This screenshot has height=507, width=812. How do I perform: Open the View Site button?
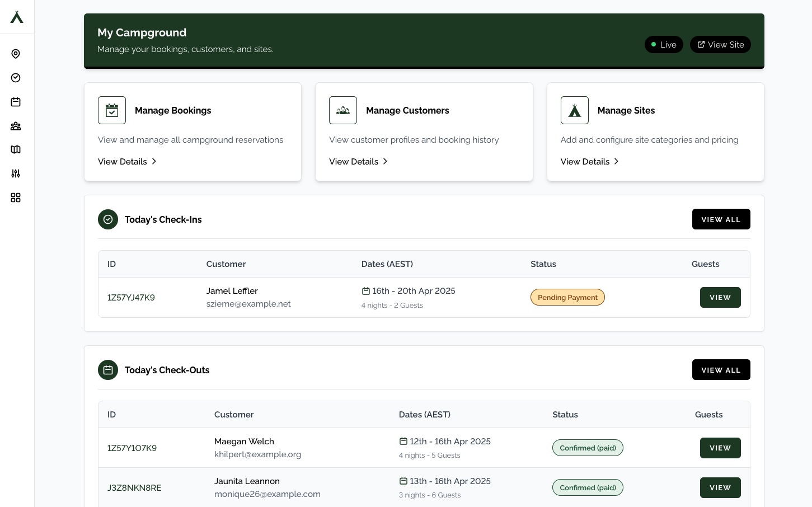point(720,44)
